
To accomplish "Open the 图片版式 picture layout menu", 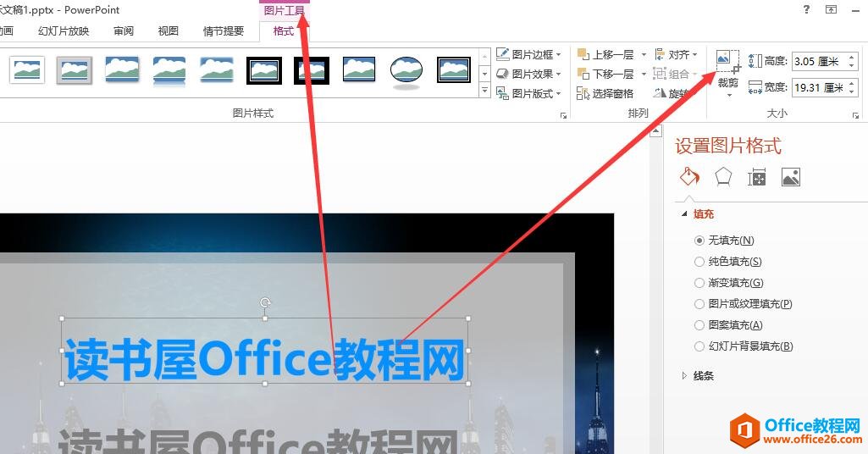I will coord(528,93).
